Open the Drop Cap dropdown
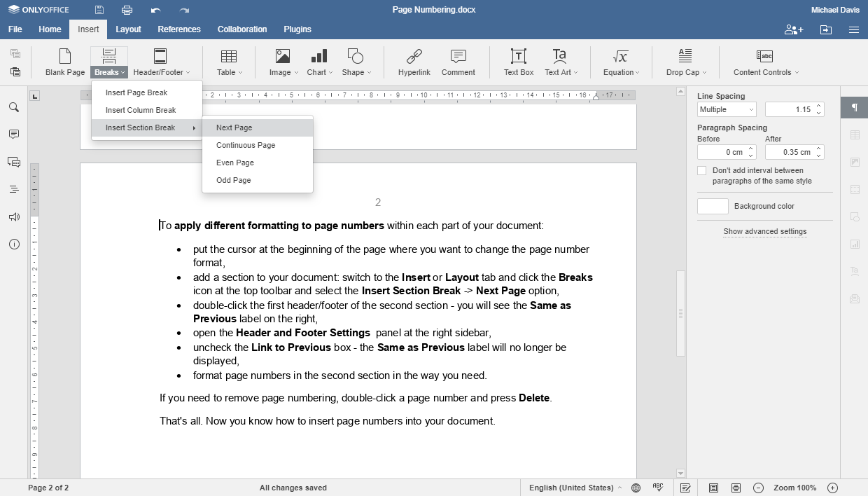The width and height of the screenshot is (868, 496). 686,72
